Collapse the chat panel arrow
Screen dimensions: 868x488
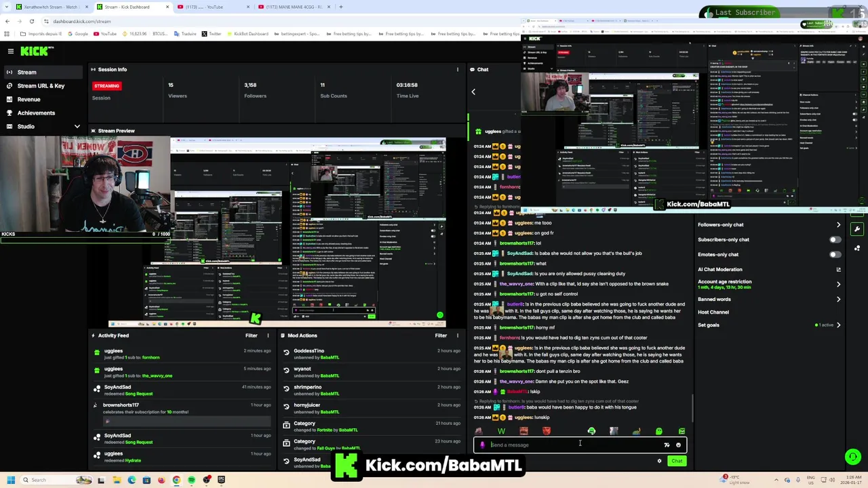(x=473, y=91)
